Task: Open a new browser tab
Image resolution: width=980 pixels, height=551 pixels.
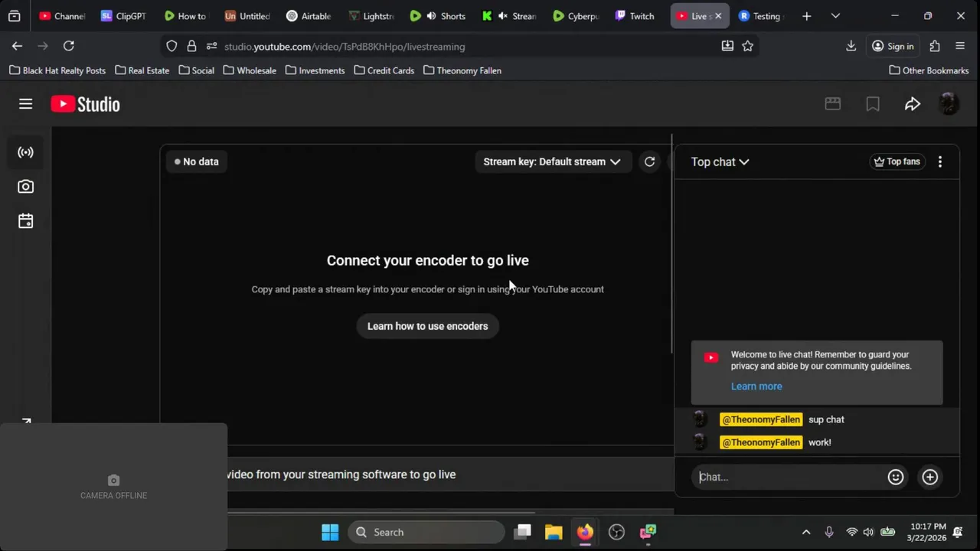Action: click(806, 16)
